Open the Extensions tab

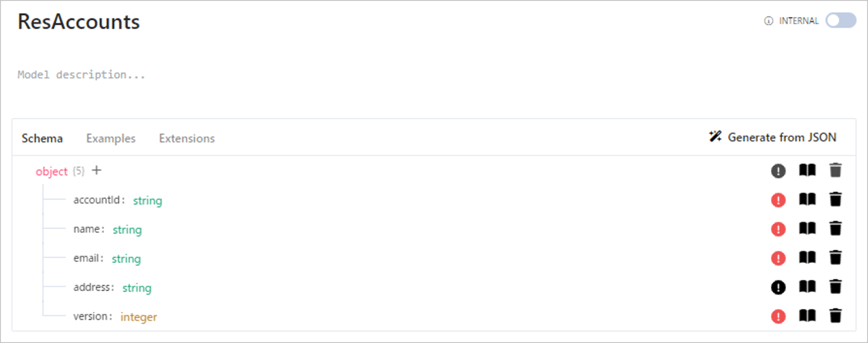(x=187, y=139)
